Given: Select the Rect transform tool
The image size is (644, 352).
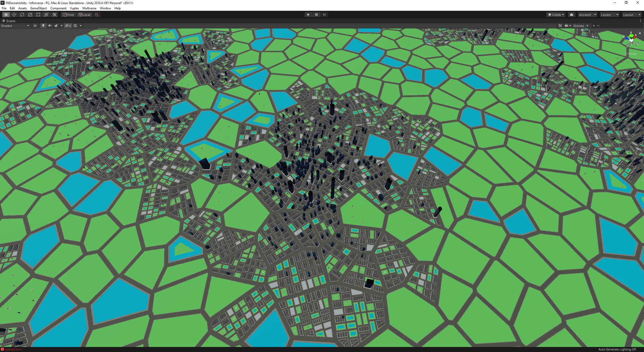Looking at the screenshot, I should click(x=38, y=15).
